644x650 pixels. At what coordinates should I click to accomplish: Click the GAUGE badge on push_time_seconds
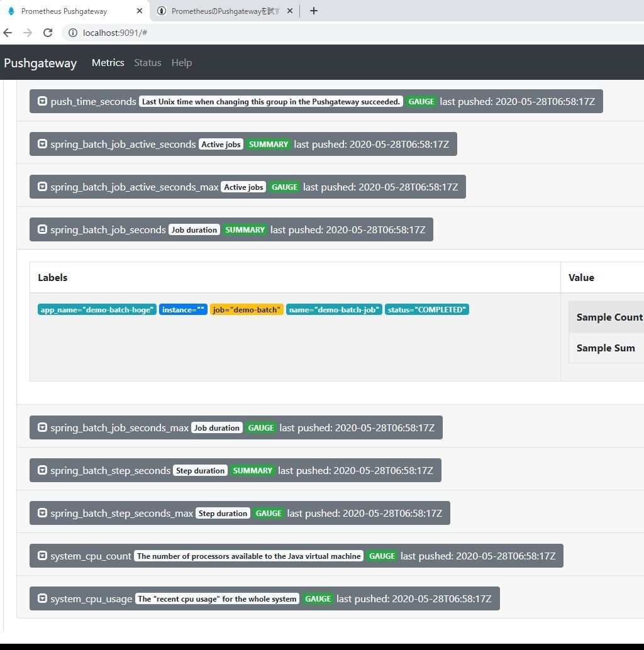421,102
